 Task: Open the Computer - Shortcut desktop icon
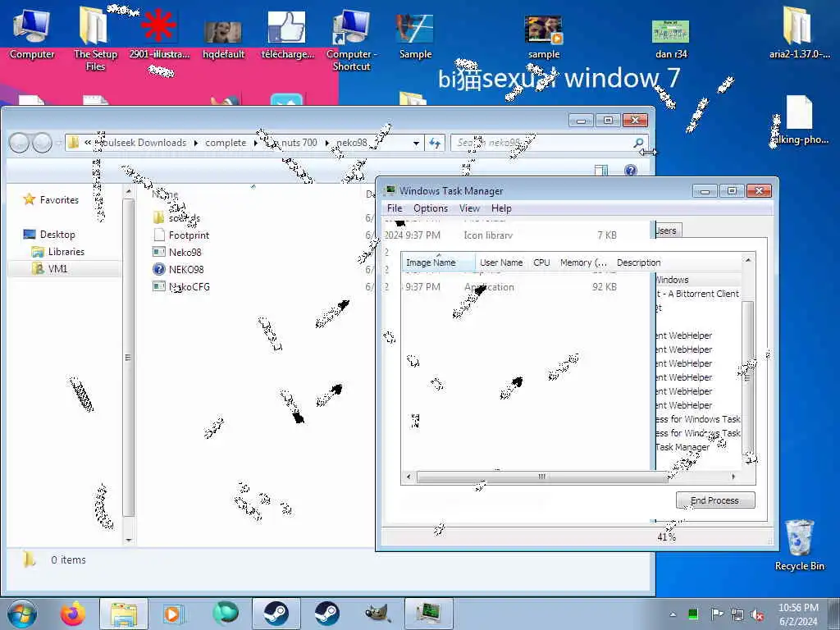click(351, 39)
